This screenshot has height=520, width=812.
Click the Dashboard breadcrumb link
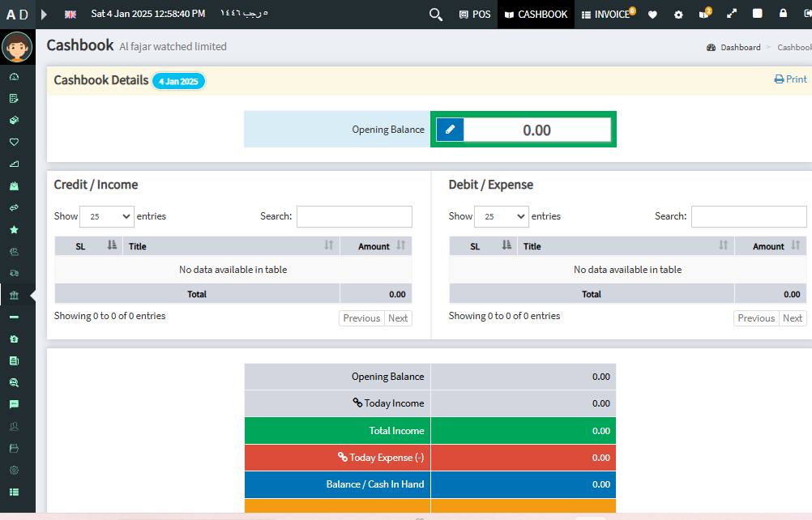coord(740,47)
